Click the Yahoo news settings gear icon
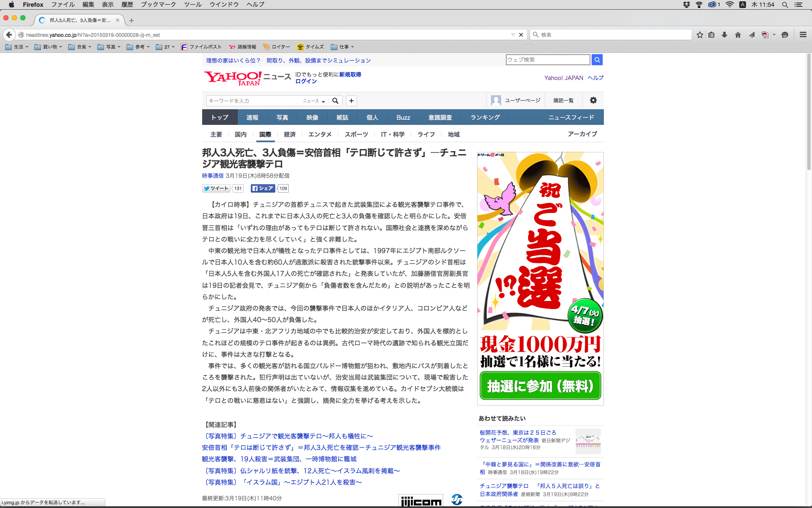Image resolution: width=812 pixels, height=508 pixels. [593, 100]
